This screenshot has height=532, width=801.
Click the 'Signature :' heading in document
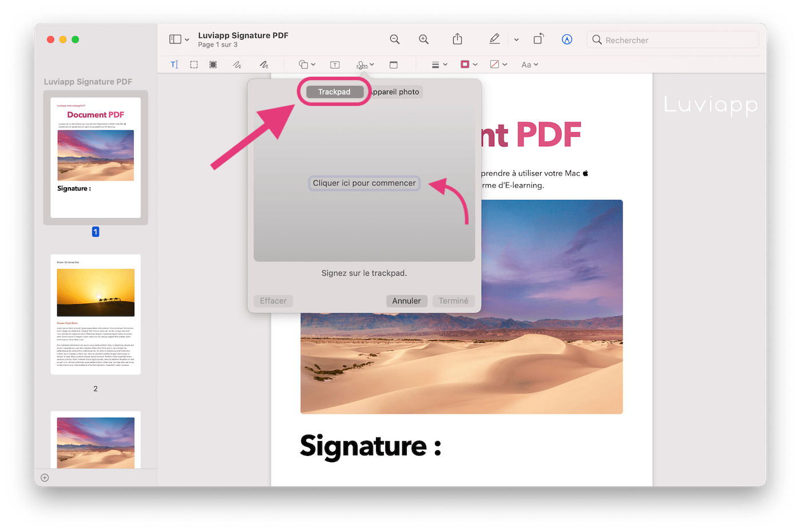point(371,446)
